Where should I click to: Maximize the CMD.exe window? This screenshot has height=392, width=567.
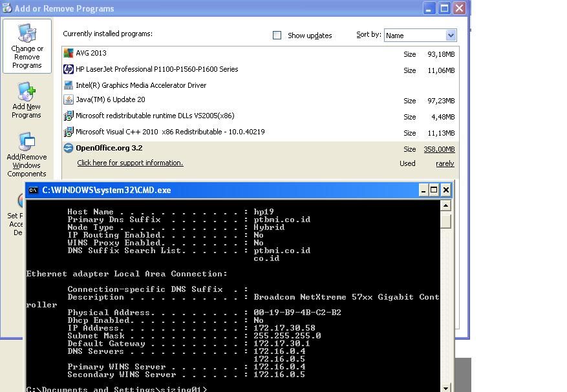click(434, 190)
